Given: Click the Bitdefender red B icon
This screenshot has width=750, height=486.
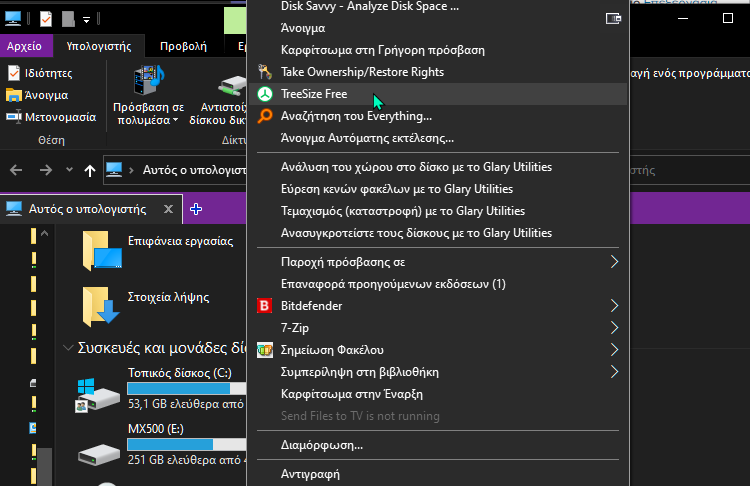Looking at the screenshot, I should [x=265, y=306].
